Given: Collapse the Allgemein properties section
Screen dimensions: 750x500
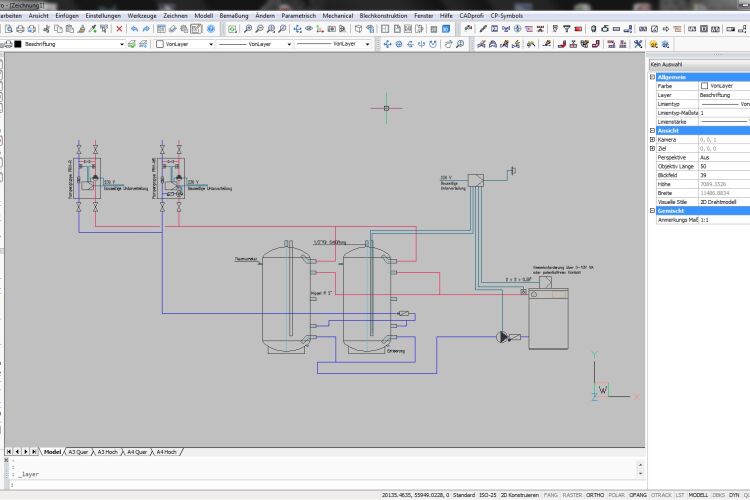Looking at the screenshot, I should (x=653, y=77).
